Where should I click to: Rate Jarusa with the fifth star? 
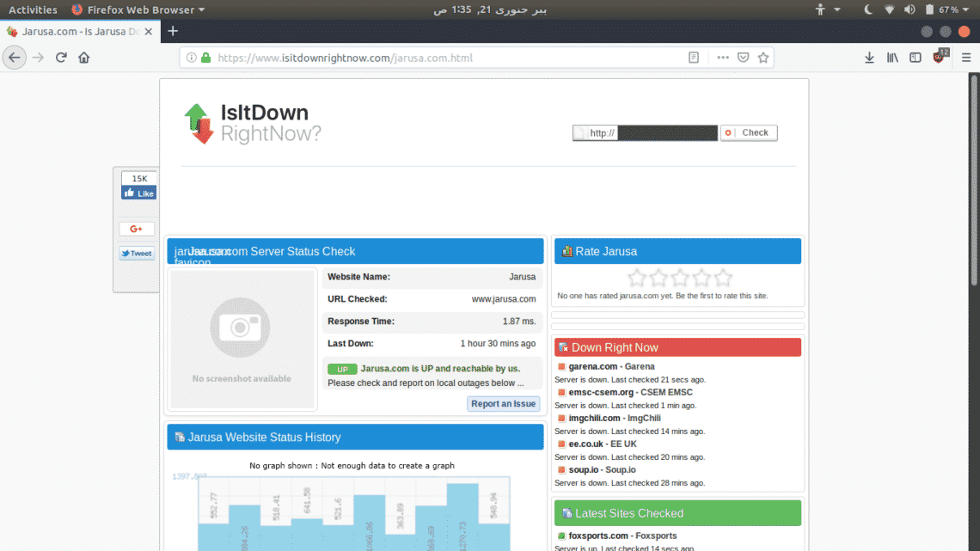[x=723, y=278]
